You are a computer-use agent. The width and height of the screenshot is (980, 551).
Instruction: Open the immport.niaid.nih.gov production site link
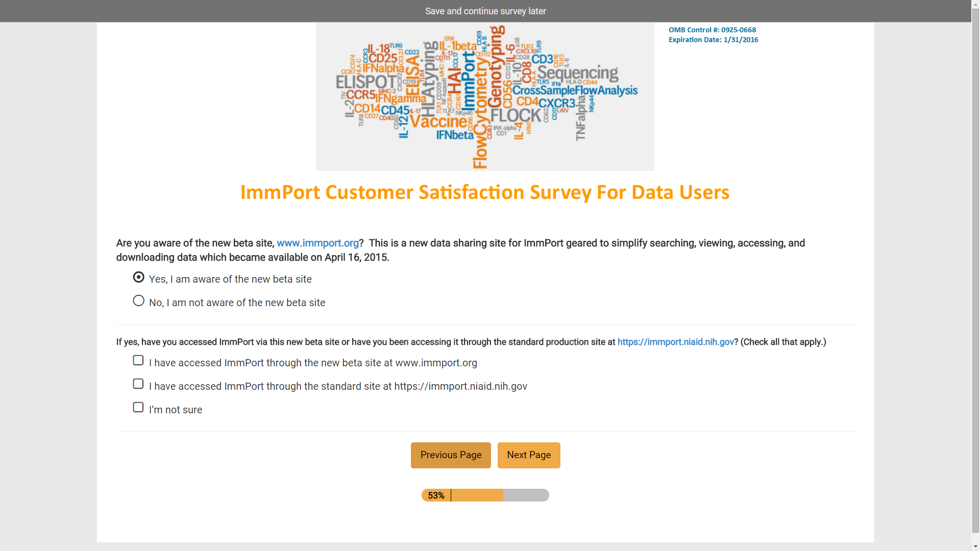click(x=675, y=342)
